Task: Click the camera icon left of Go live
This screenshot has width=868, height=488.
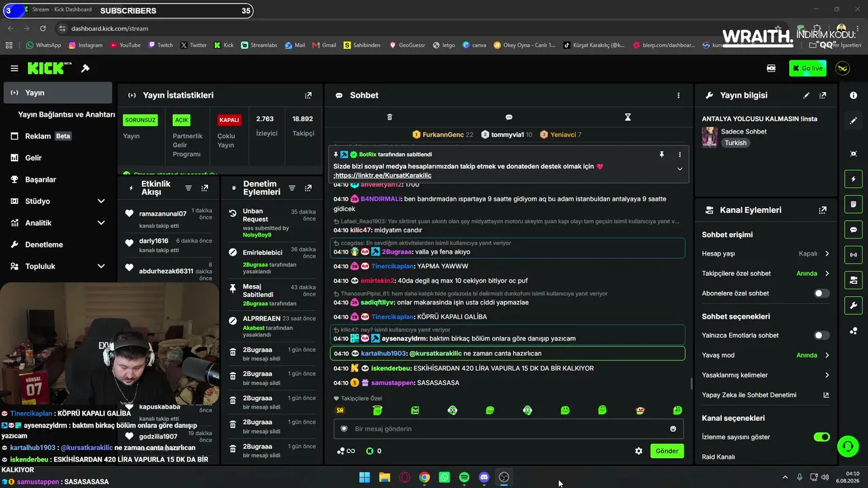Action: pos(771,68)
